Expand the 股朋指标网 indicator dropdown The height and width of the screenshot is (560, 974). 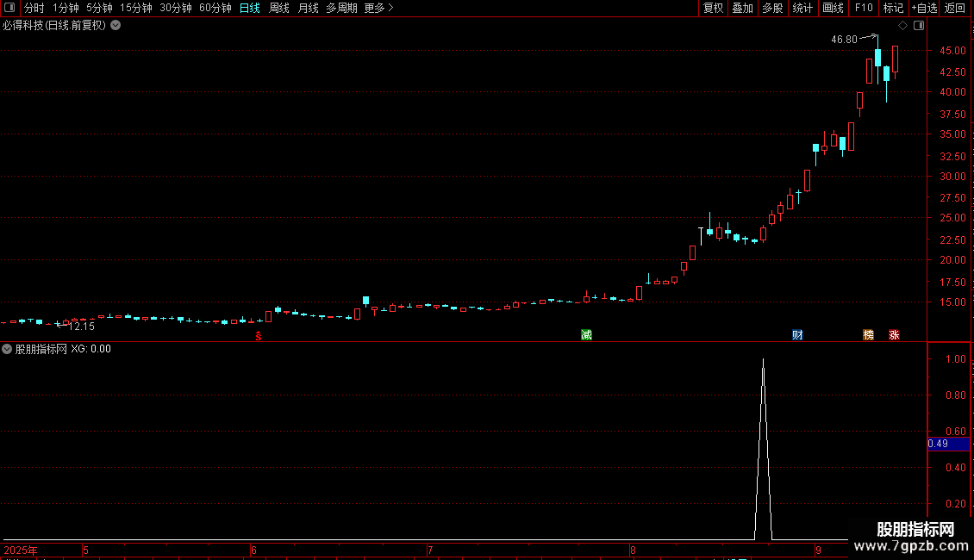tap(7, 349)
